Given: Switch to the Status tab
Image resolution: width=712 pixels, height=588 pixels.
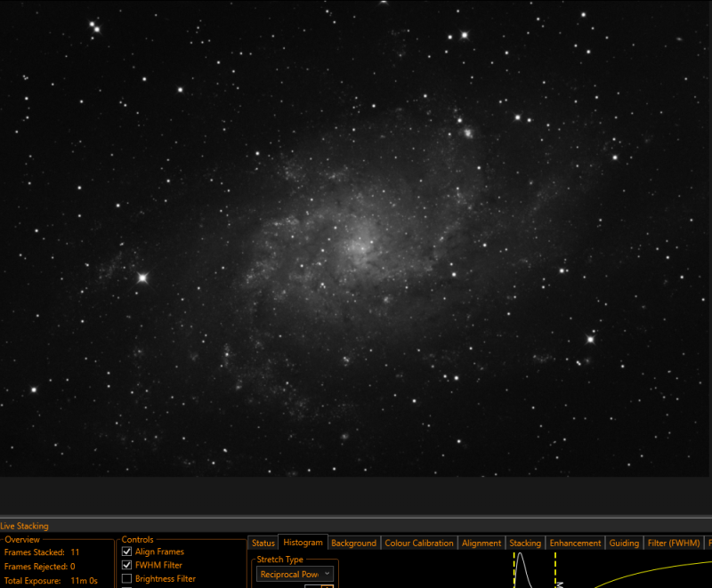Looking at the screenshot, I should [263, 544].
